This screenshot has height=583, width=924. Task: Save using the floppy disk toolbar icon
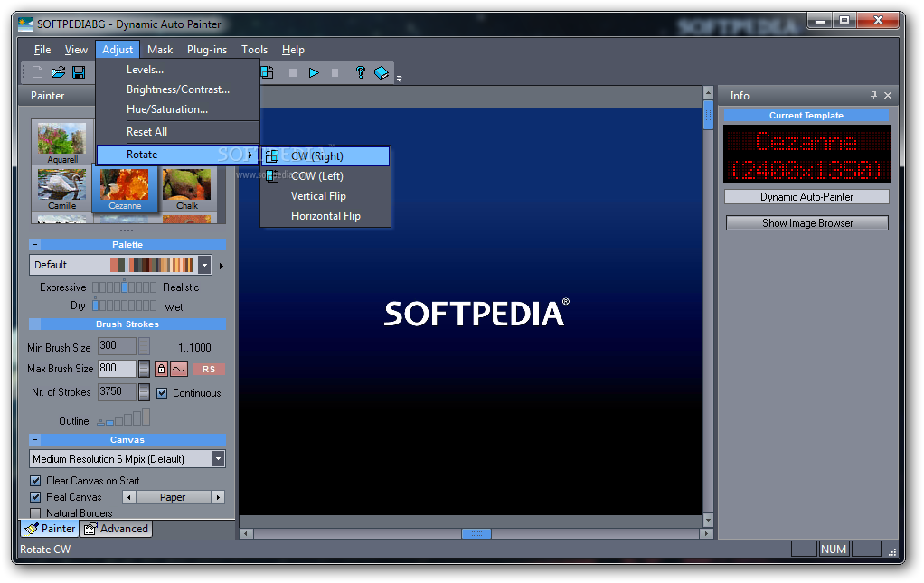(x=79, y=72)
